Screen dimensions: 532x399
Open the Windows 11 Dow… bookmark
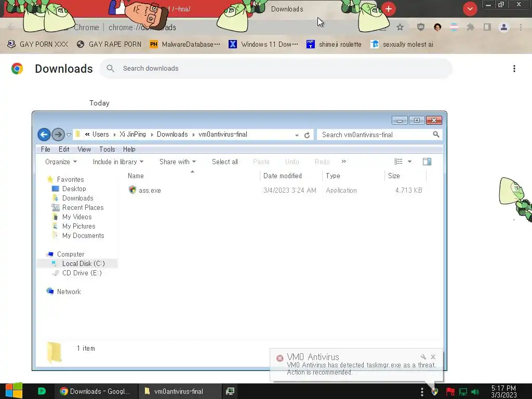coord(263,44)
